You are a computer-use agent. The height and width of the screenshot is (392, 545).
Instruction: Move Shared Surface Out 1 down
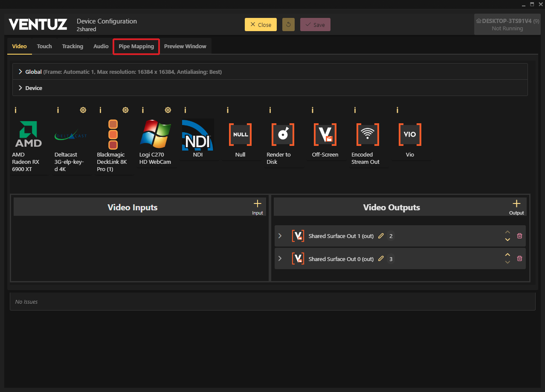click(507, 240)
